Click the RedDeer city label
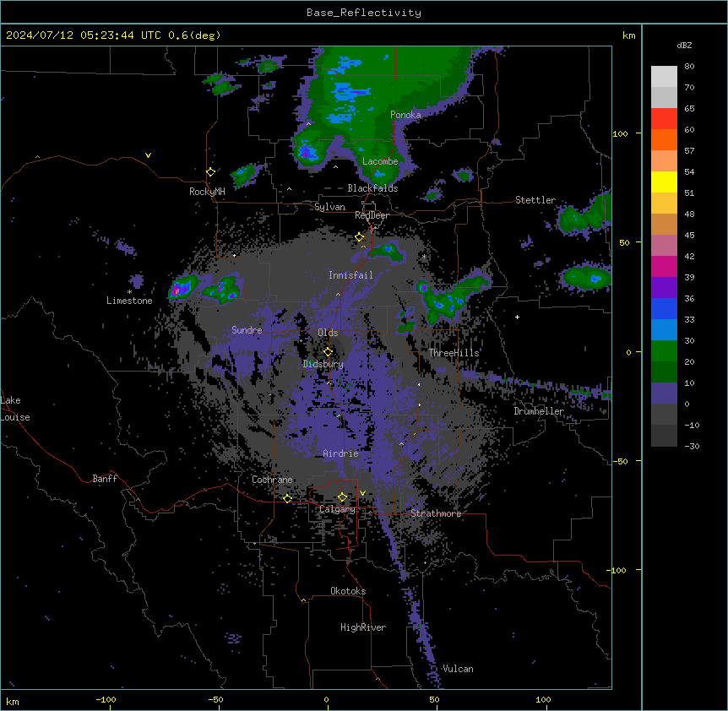 372,215
